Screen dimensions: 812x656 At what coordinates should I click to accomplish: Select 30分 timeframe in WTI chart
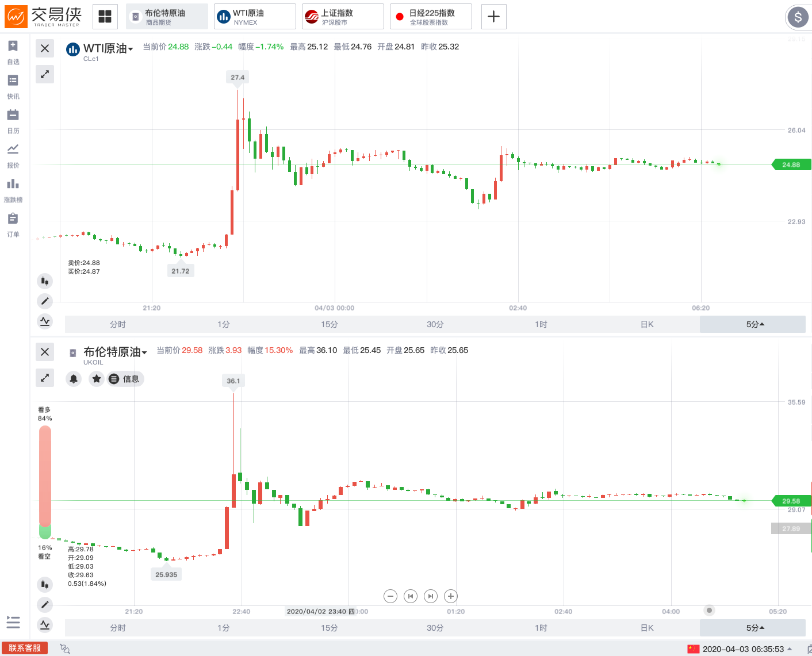[435, 324]
